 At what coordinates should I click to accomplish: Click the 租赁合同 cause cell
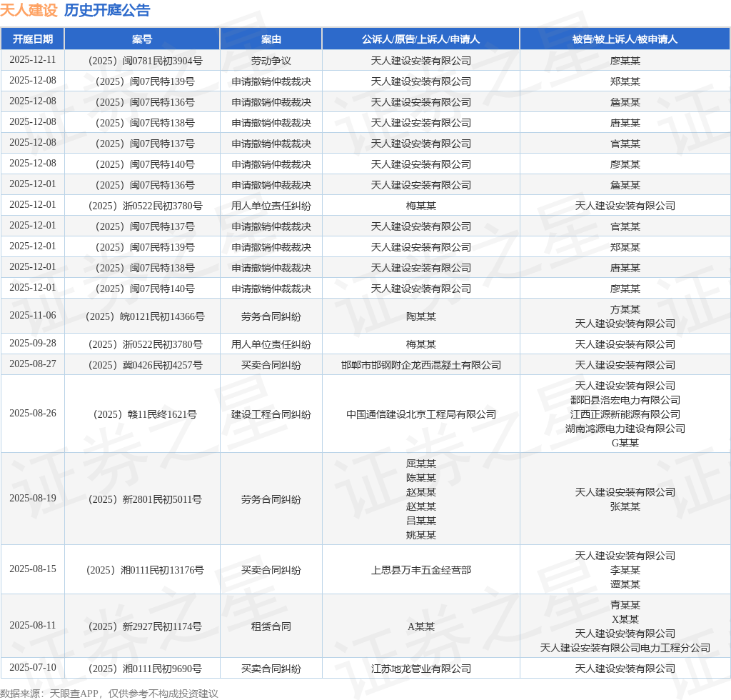271,626
